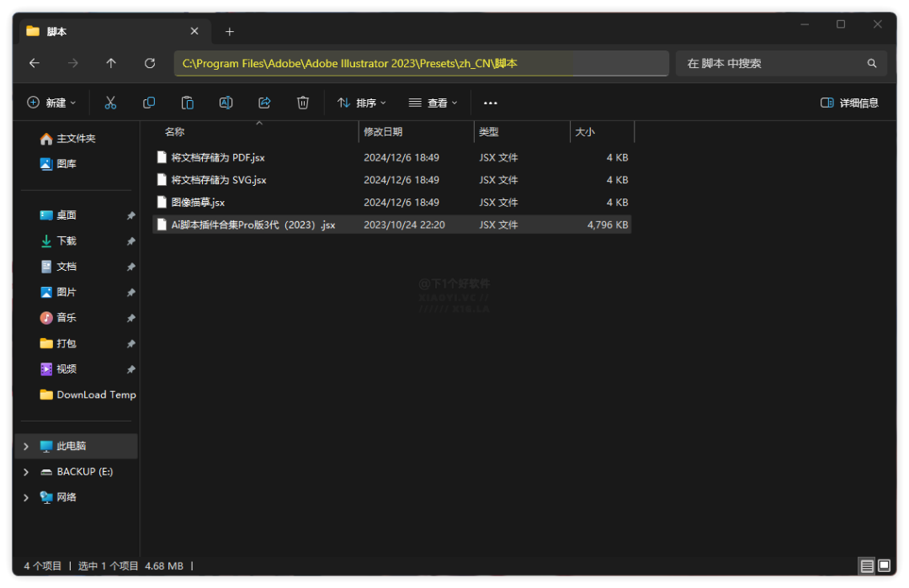Navigate back with the left arrow
909x588 pixels.
pos(35,63)
